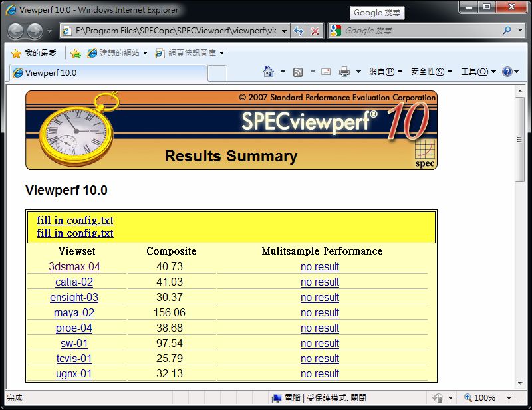Select the Viewperf 10.0 tab
The image size is (532, 410).
pos(108,73)
